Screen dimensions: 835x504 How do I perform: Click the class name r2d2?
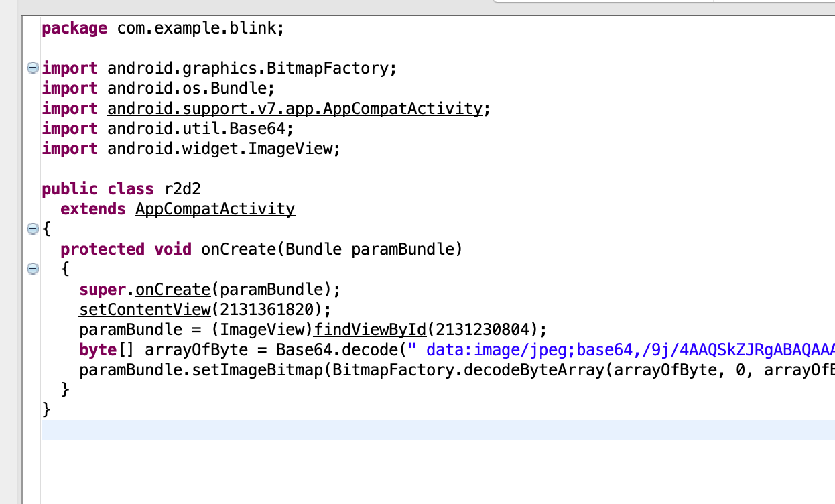coord(182,189)
